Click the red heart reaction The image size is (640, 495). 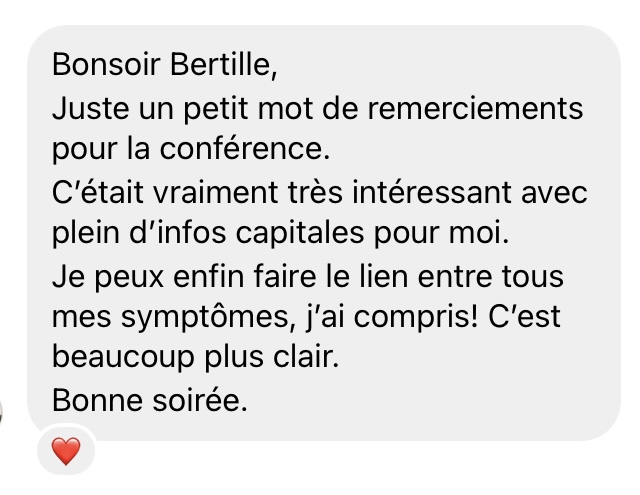click(65, 451)
